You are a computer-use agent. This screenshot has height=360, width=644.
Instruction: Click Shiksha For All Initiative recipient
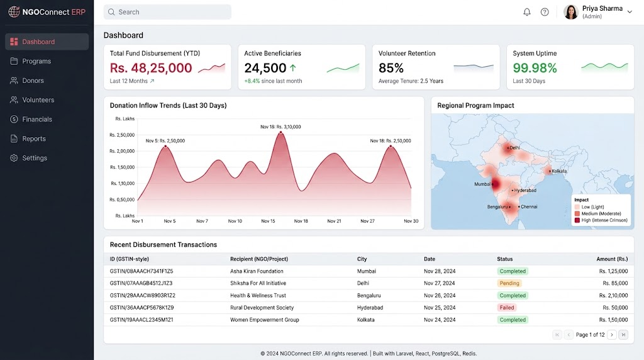[258, 283]
